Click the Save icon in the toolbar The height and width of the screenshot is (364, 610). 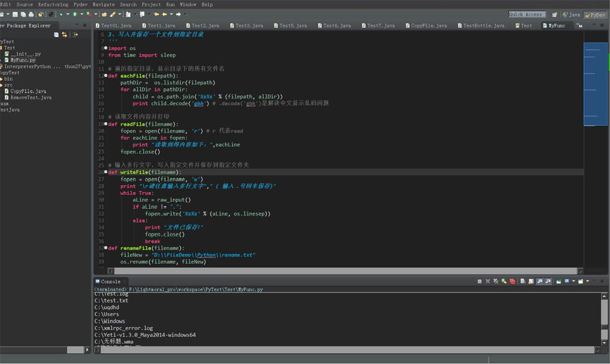pos(15,14)
